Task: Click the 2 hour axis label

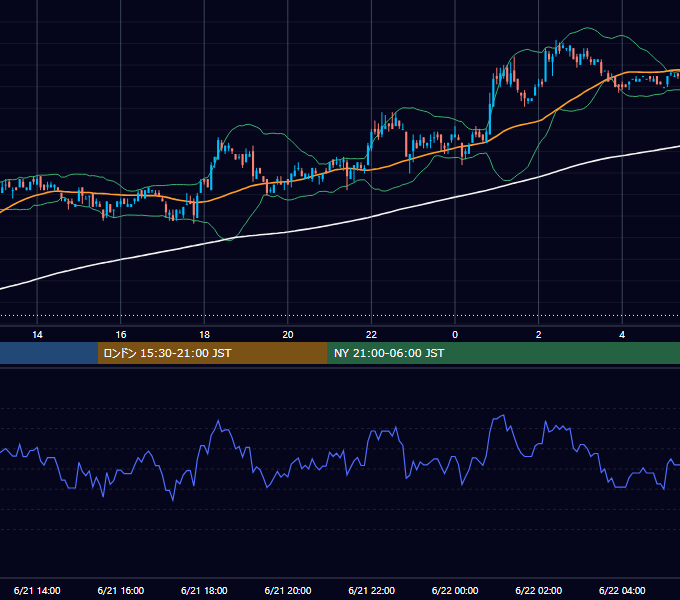Action: click(539, 335)
